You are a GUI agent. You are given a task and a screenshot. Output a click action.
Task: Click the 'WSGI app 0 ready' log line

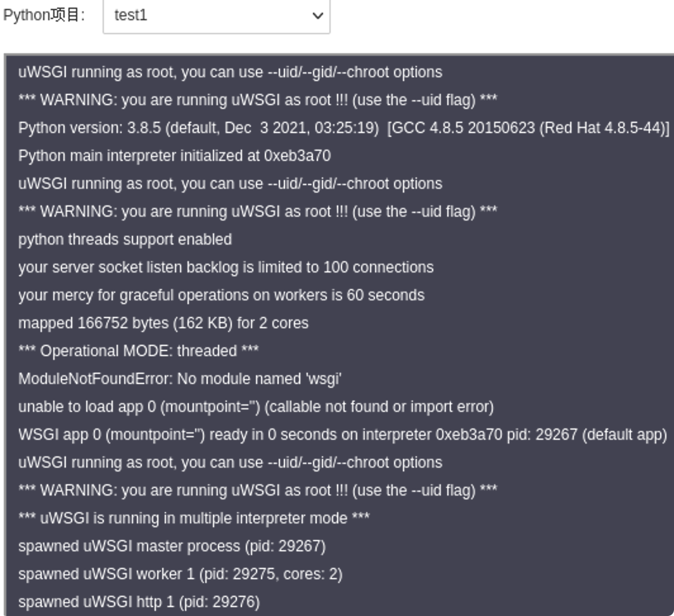[x=343, y=435]
